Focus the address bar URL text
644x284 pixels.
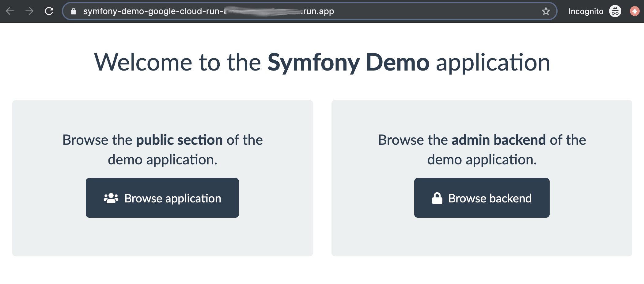coord(153,11)
